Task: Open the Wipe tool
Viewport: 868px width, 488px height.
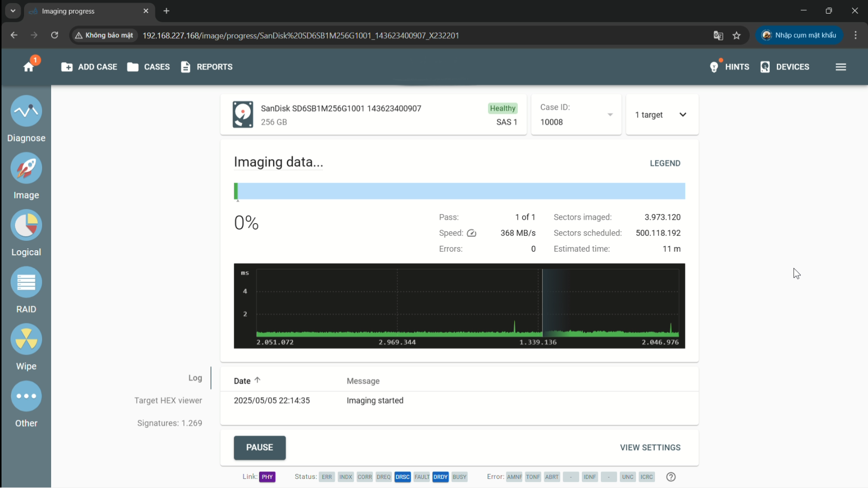Action: click(26, 347)
